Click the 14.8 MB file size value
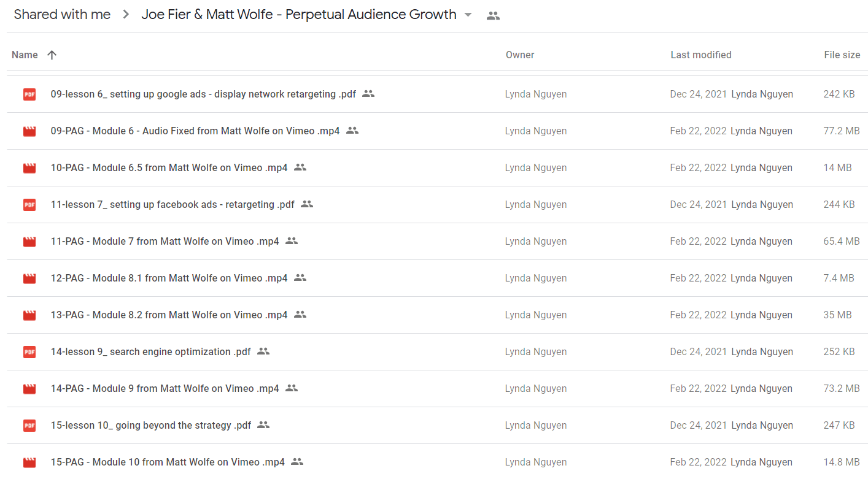Screen dimensions: 868x479 (842, 462)
